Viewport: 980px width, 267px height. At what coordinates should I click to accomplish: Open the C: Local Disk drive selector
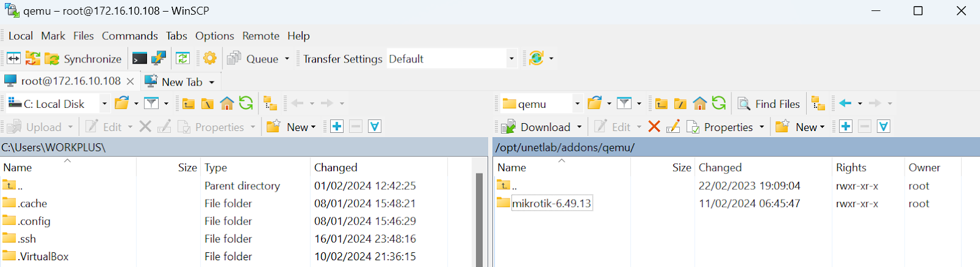click(58, 103)
